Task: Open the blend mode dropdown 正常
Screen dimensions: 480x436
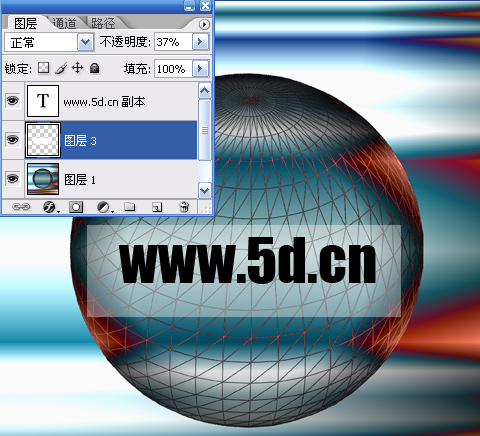Action: [x=49, y=42]
